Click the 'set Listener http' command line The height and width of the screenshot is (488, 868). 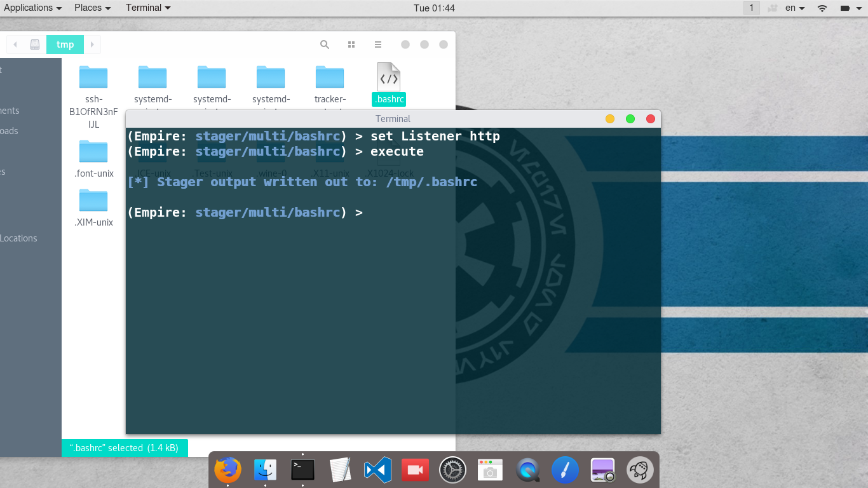[x=314, y=136]
